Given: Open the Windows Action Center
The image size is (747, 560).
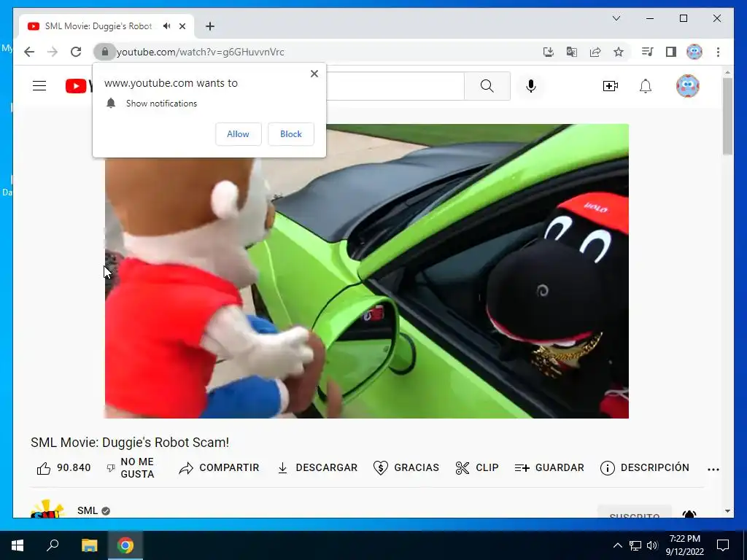Looking at the screenshot, I should (723, 545).
